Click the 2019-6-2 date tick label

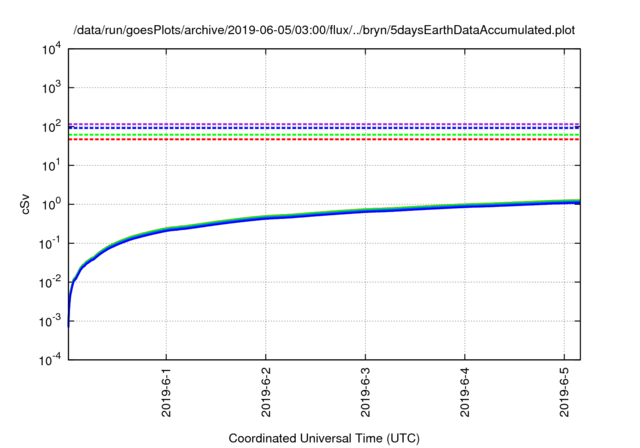tap(266, 392)
